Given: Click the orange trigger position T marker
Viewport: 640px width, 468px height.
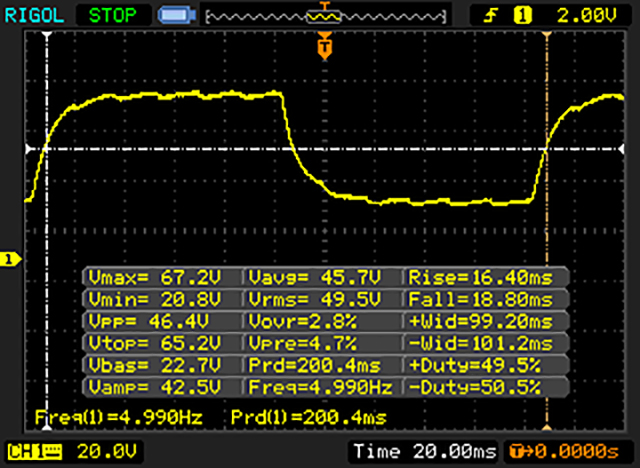Looking at the screenshot, I should pyautogui.click(x=323, y=46).
